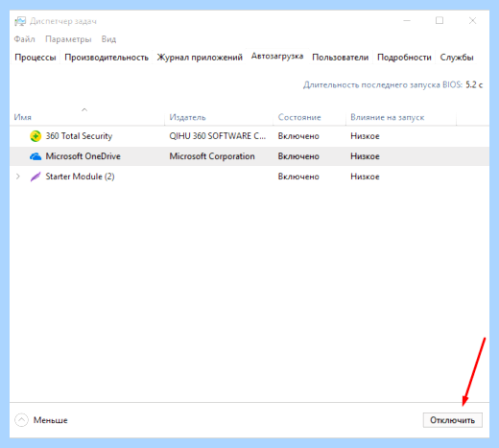The width and height of the screenshot is (499, 448).
Task: Switch to the Подробности tab
Action: [404, 58]
